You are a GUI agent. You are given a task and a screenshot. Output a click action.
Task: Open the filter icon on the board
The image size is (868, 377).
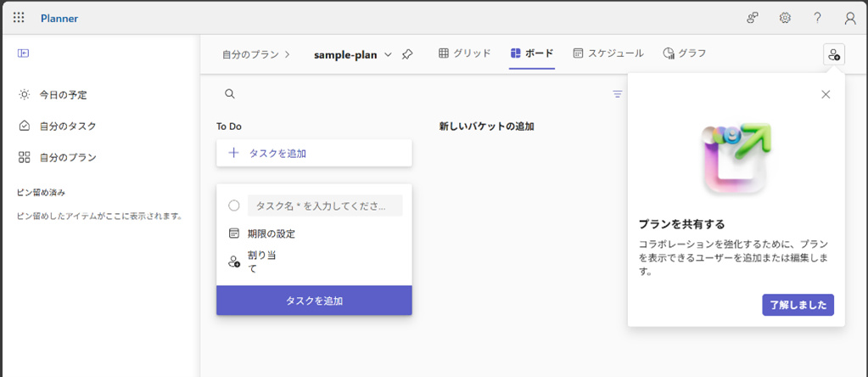click(618, 94)
